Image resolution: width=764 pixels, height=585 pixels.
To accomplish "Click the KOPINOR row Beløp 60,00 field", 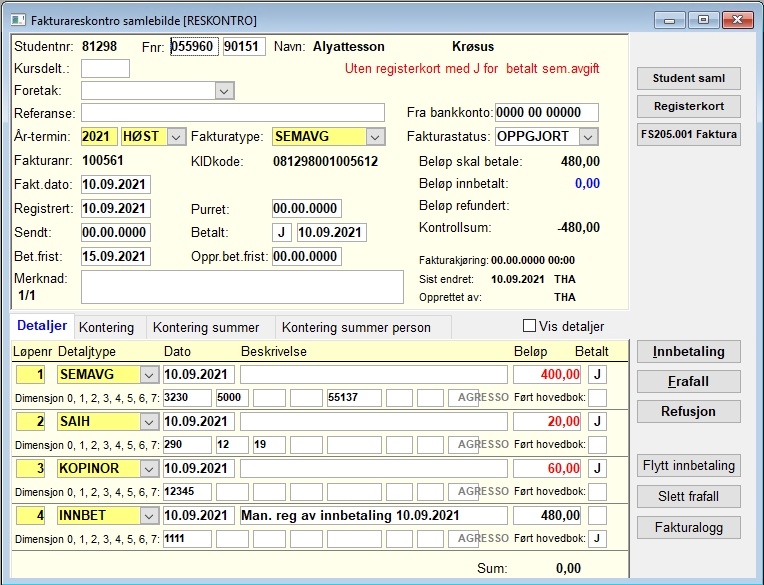I will [547, 469].
